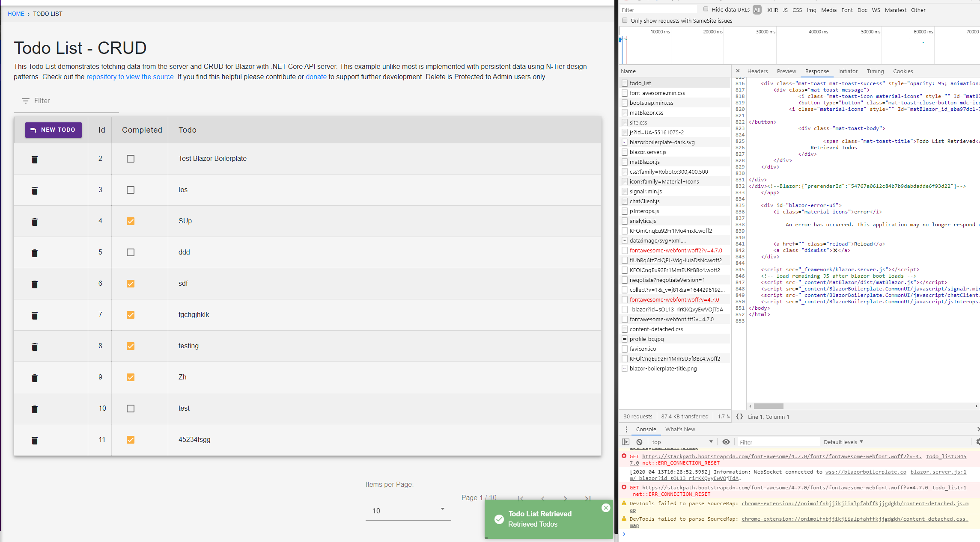
Task: Click the NEW TODO button
Action: pos(53,130)
